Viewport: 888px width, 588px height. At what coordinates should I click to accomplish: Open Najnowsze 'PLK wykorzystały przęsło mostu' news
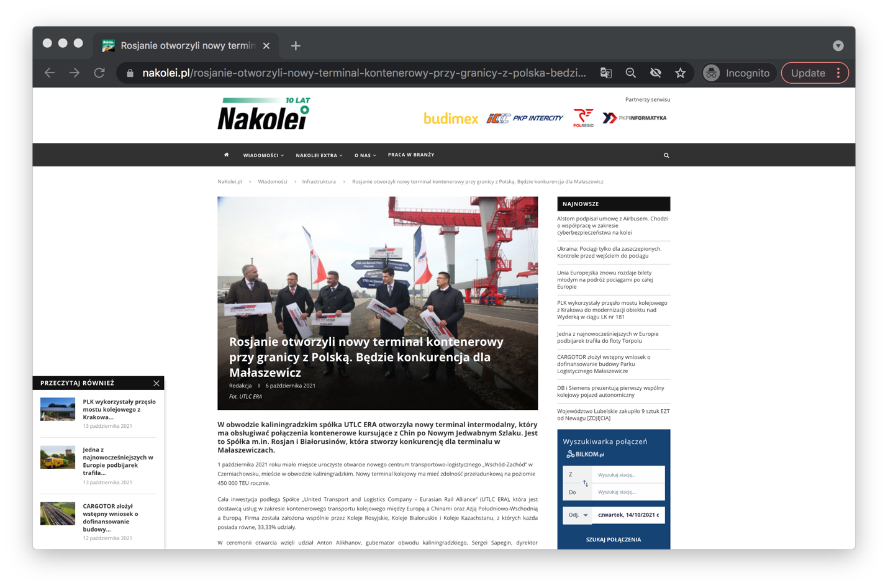(612, 310)
